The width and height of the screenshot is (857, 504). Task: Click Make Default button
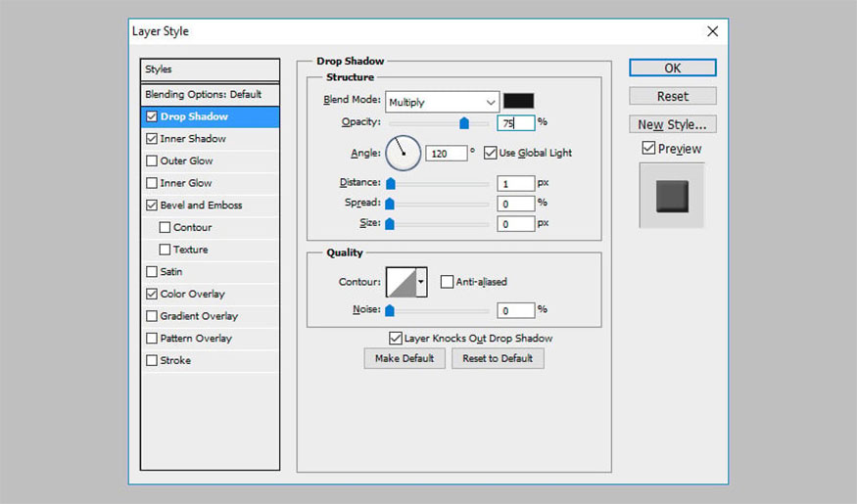pyautogui.click(x=404, y=358)
